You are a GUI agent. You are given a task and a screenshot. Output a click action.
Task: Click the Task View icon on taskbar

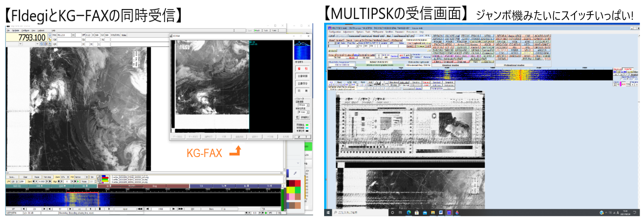click(x=400, y=212)
